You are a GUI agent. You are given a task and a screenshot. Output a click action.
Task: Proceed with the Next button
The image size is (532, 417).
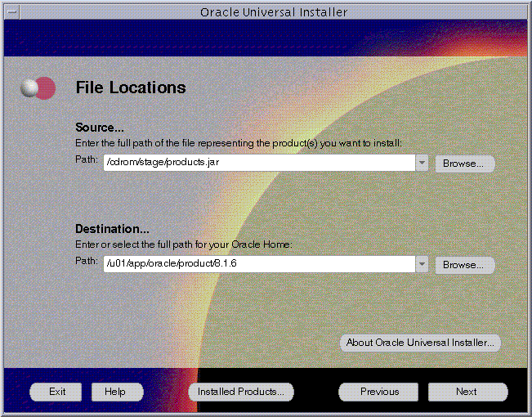[x=468, y=392]
